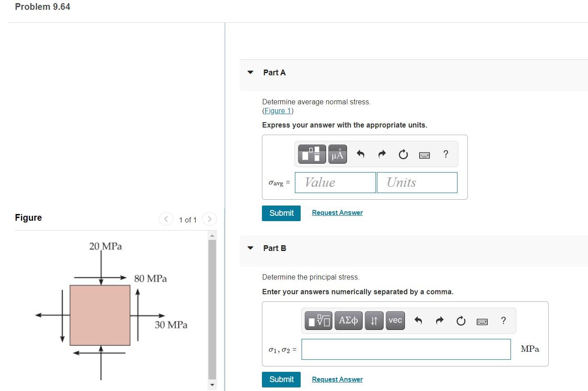Viewport: 588px width, 391px height.
Task: Open math templates tool in Part B
Action: pyautogui.click(x=318, y=321)
